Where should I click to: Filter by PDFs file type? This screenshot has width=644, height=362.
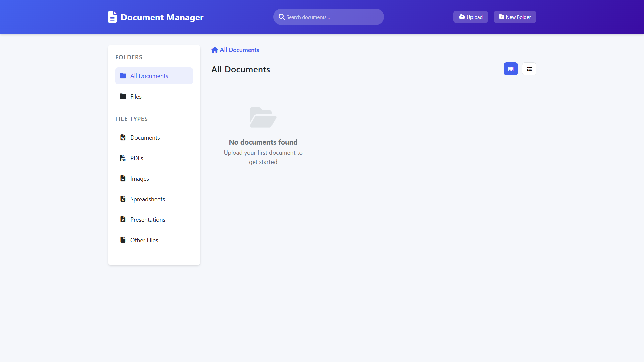(x=154, y=158)
